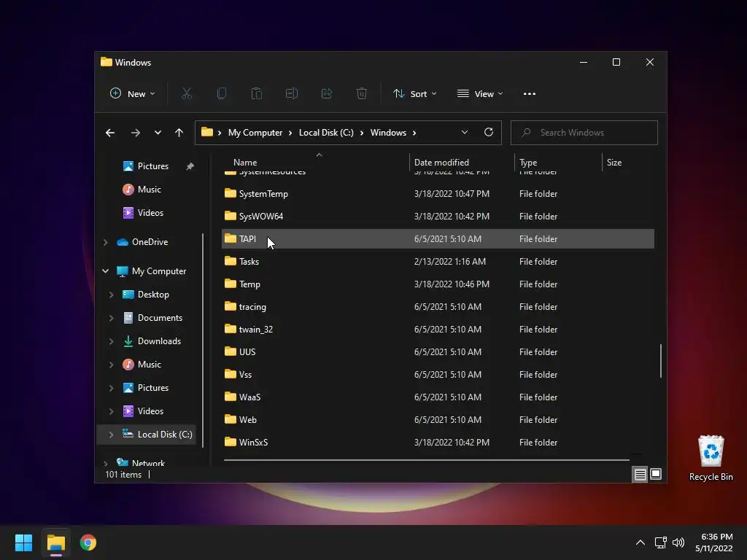The height and width of the screenshot is (560, 747).
Task: Open the Sort dropdown menu
Action: click(415, 94)
